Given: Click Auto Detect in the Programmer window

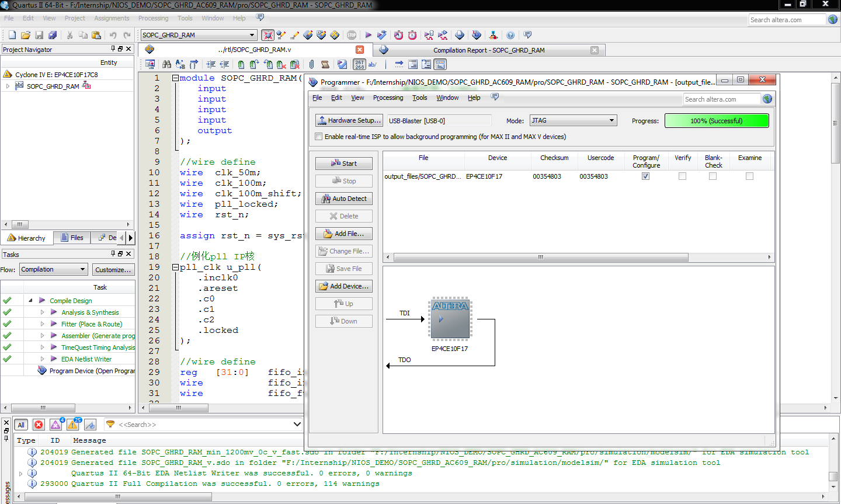Looking at the screenshot, I should pos(343,199).
